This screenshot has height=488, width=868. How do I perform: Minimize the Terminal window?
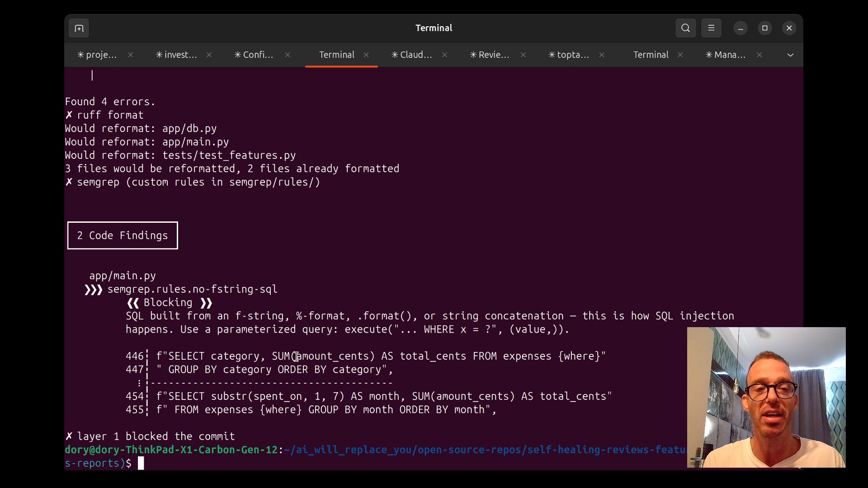click(741, 28)
